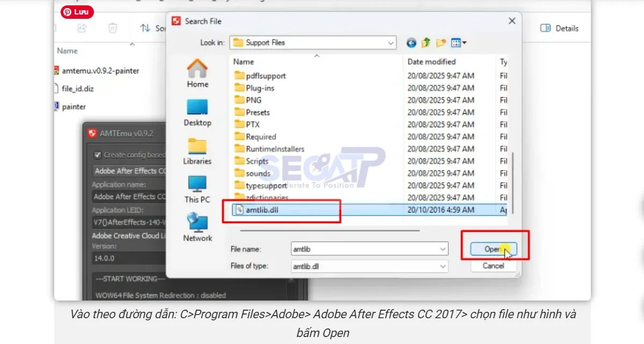This screenshot has width=644, height=344.
Task: Close the Search File dialog
Action: click(x=512, y=21)
